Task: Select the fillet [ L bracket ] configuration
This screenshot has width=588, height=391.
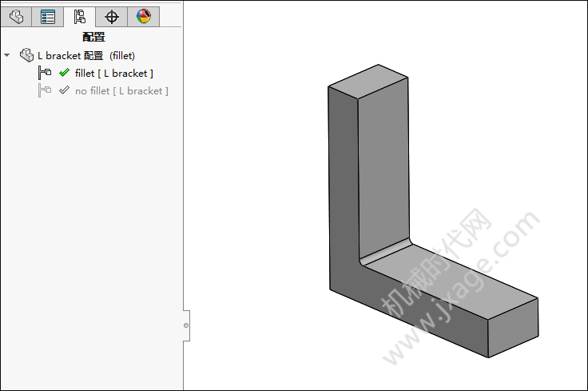Action: click(114, 74)
